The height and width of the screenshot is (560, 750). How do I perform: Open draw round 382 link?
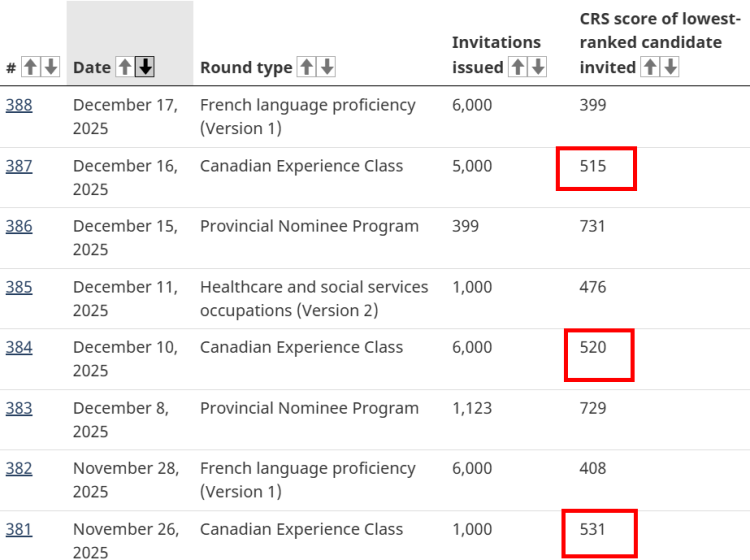(x=19, y=468)
